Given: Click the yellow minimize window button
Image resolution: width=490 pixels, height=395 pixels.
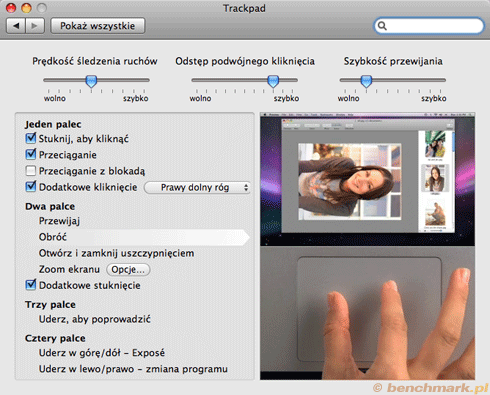Looking at the screenshot, I should tap(27, 8).
